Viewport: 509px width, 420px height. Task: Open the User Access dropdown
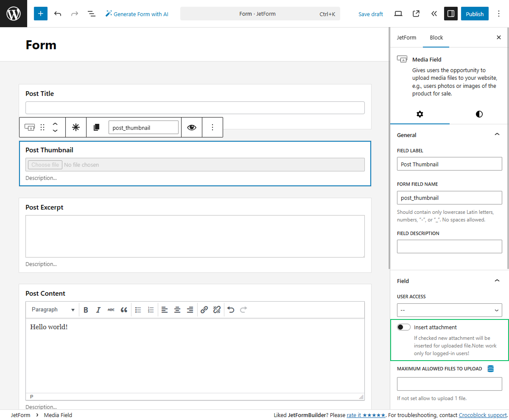pos(450,310)
